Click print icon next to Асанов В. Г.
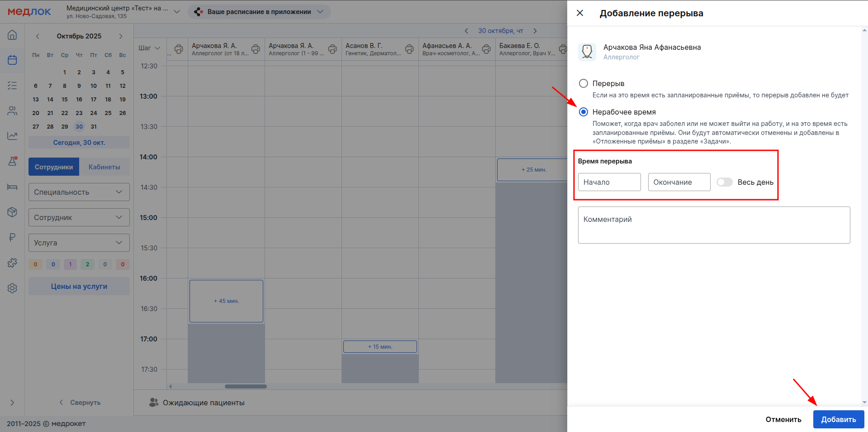 (409, 49)
